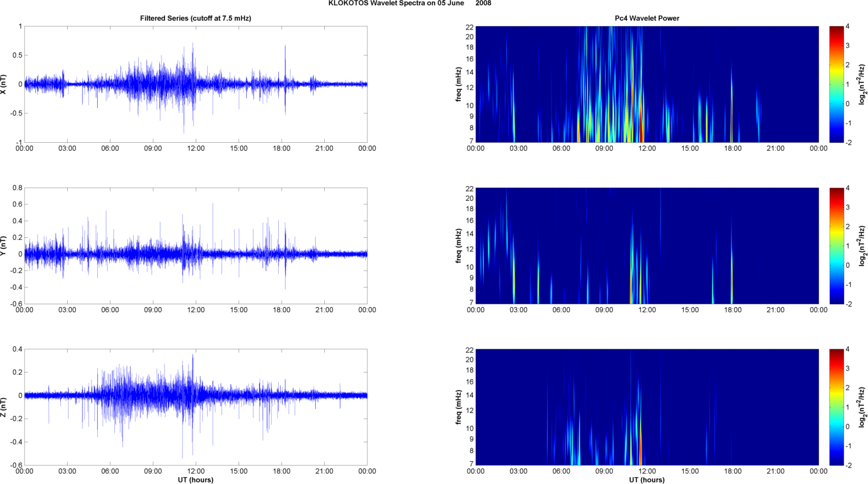The width and height of the screenshot is (868, 484).
Task: Click the "Pc4 Wavelet Power" heading
Action: click(647, 18)
